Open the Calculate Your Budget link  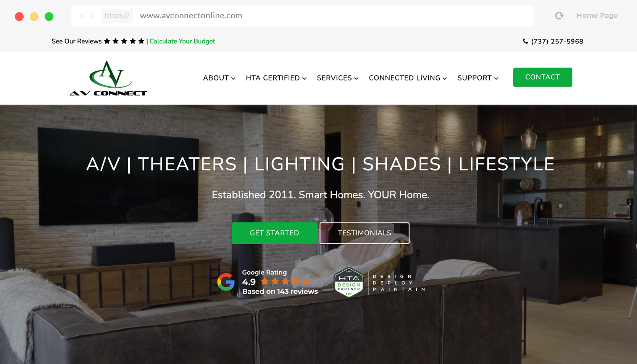(x=182, y=41)
